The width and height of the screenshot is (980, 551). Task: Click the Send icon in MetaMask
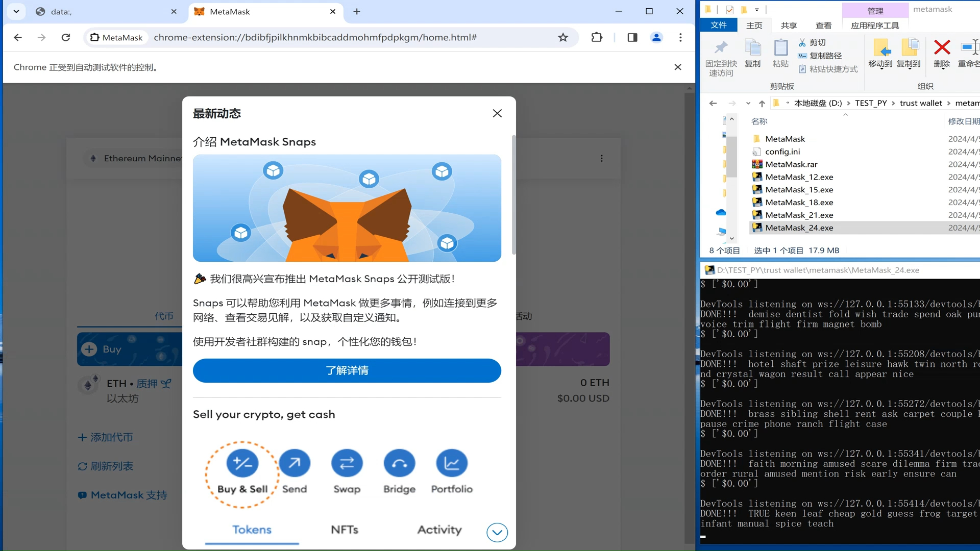(295, 464)
